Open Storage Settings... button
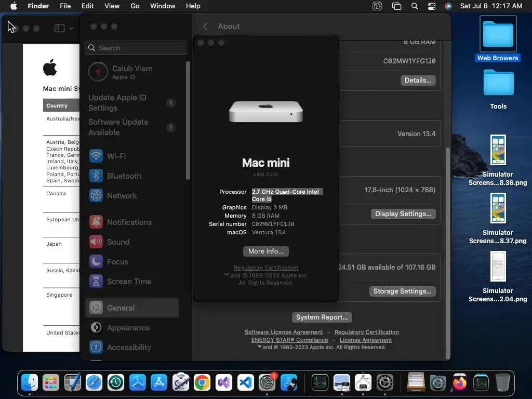The height and width of the screenshot is (399, 532). pos(403,291)
